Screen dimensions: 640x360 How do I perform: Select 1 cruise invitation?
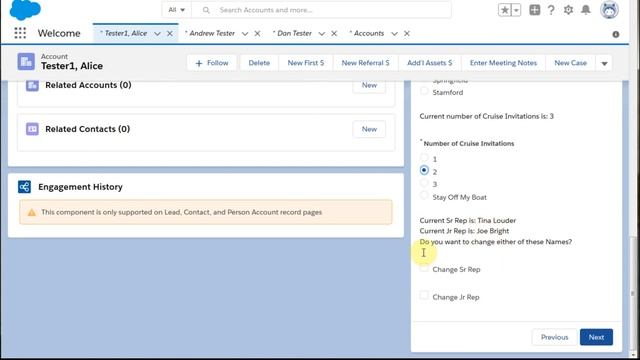click(x=424, y=158)
